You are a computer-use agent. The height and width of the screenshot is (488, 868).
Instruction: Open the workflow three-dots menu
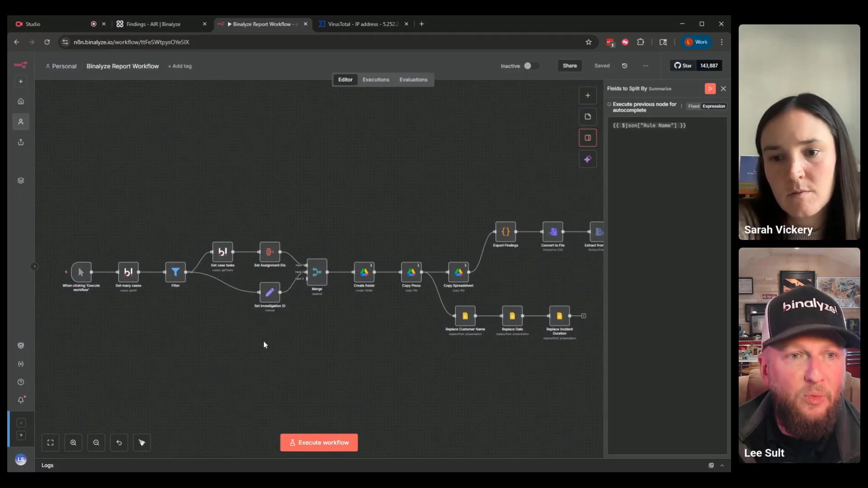646,66
